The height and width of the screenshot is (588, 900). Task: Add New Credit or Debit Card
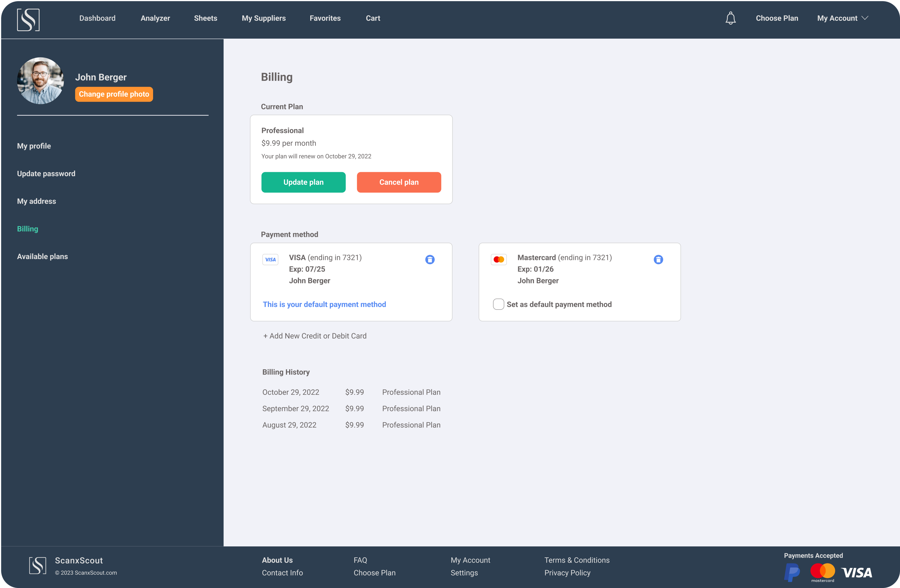click(x=315, y=336)
